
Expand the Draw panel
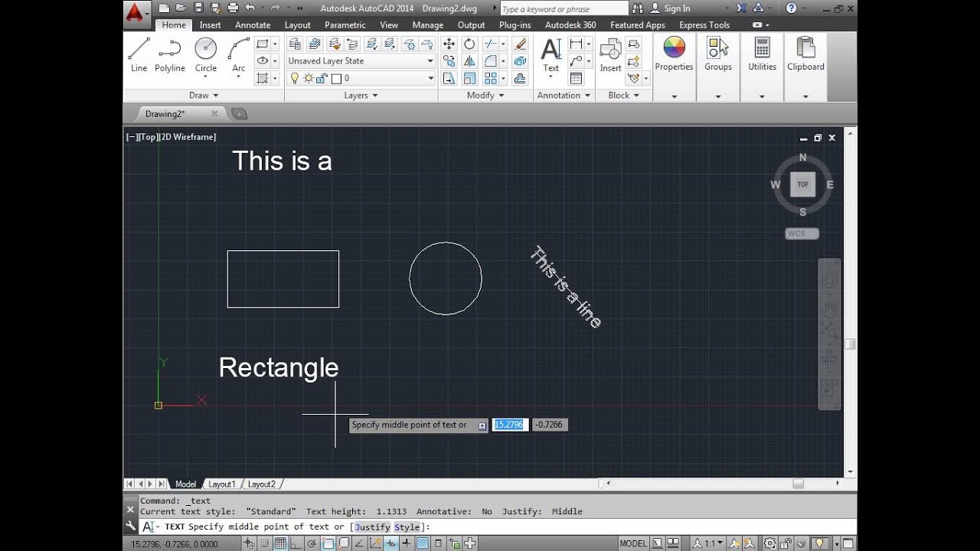click(x=204, y=96)
